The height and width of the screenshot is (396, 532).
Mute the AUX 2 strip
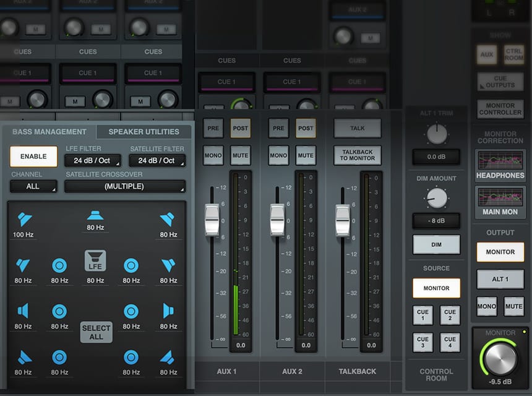306,155
